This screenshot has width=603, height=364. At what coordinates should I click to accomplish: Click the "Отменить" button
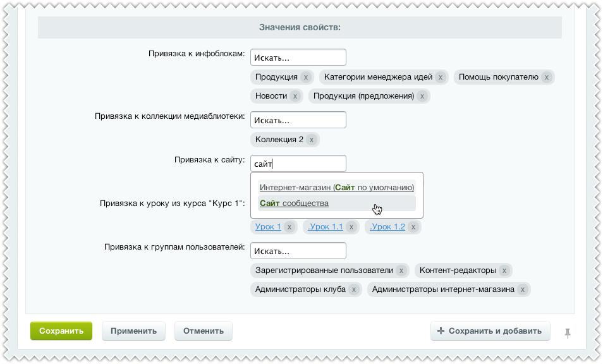[203, 331]
